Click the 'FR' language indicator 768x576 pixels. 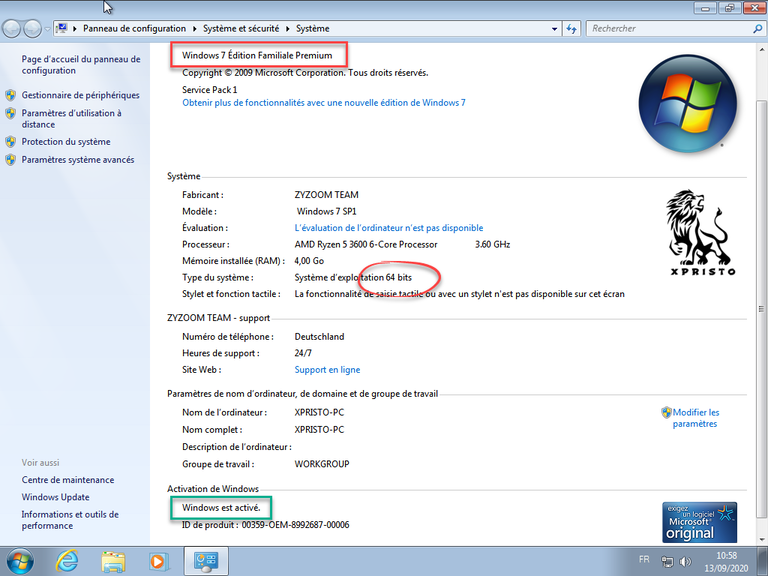[644, 559]
